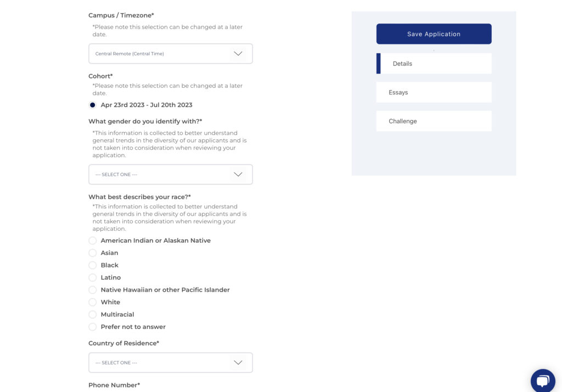Choose the Asian race option
The height and width of the screenshot is (392, 562).
[x=93, y=253]
